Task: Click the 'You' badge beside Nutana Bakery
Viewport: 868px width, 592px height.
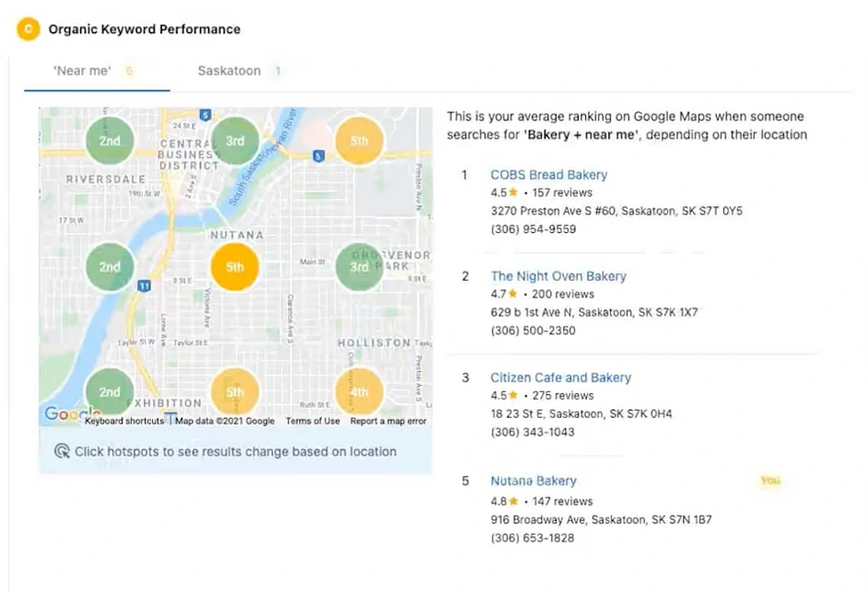Action: pyautogui.click(x=770, y=481)
